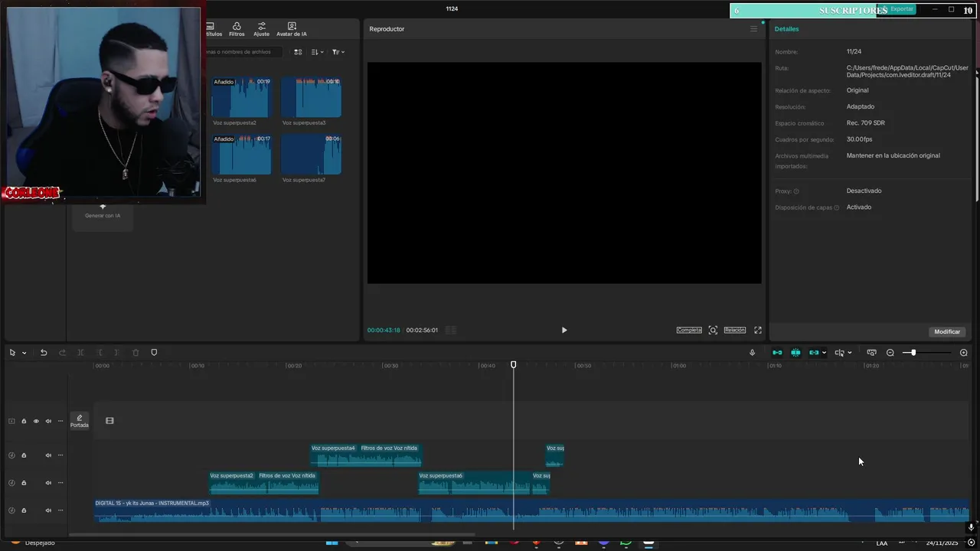
Task: Select the Voz superpuesta2 timeline clip
Action: tap(264, 483)
